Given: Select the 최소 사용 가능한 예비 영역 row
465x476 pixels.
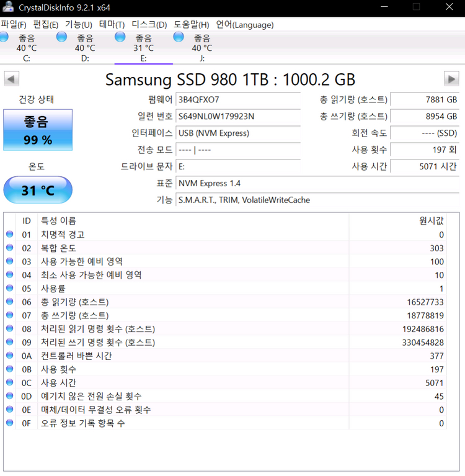Looking at the screenshot, I should [225, 275].
